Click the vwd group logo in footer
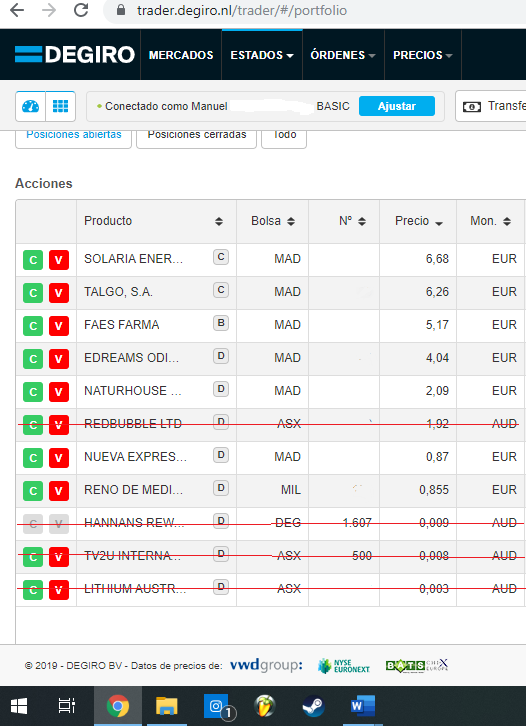Viewport: 526px width, 726px height. 266,665
